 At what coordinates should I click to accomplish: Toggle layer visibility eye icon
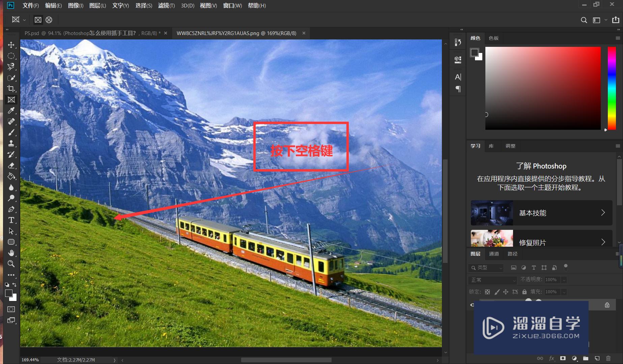click(x=472, y=305)
